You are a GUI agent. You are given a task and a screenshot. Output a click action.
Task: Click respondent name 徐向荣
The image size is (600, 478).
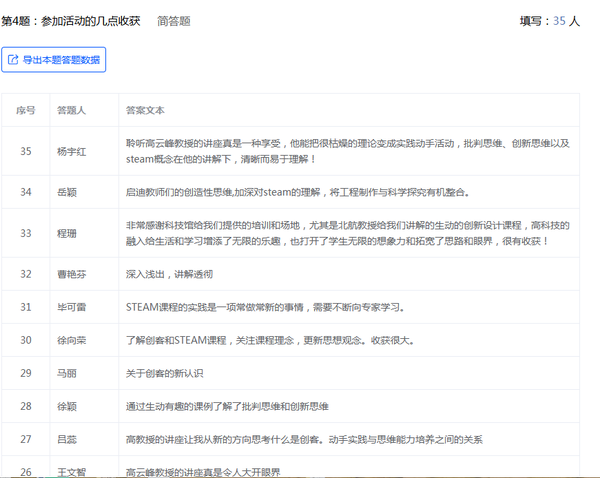click(x=72, y=340)
